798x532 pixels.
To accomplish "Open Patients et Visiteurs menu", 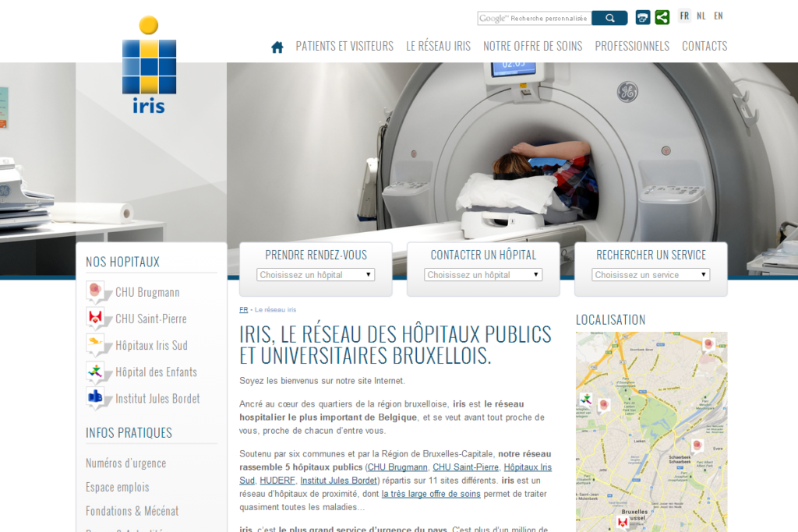I will click(x=344, y=46).
